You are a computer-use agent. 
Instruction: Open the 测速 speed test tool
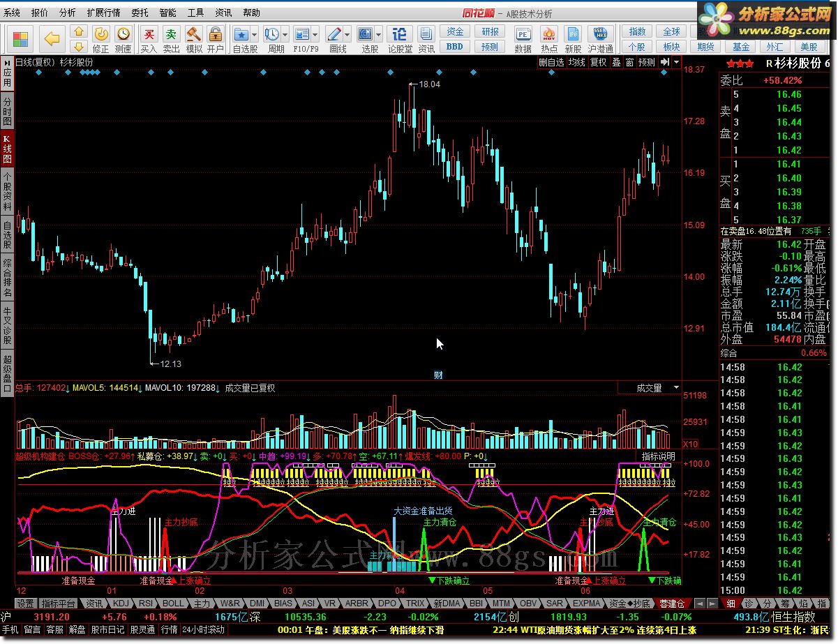coord(124,39)
